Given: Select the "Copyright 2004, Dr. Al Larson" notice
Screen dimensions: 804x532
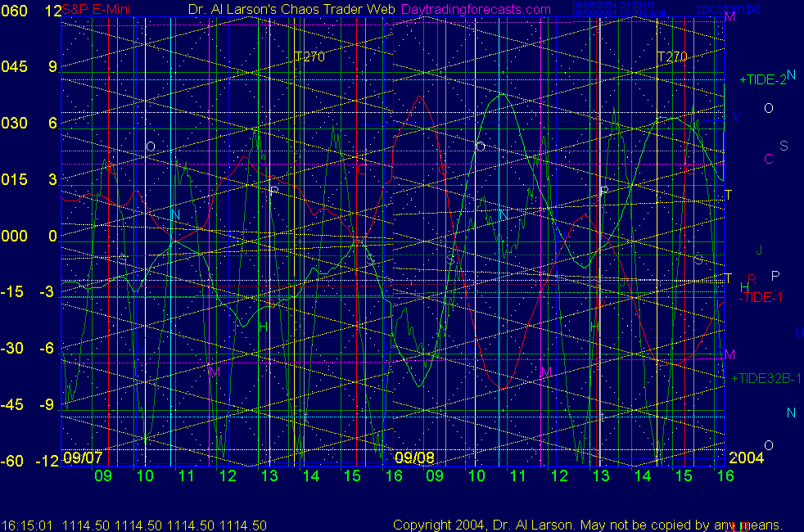Looking at the screenshot, I should click(482, 525).
